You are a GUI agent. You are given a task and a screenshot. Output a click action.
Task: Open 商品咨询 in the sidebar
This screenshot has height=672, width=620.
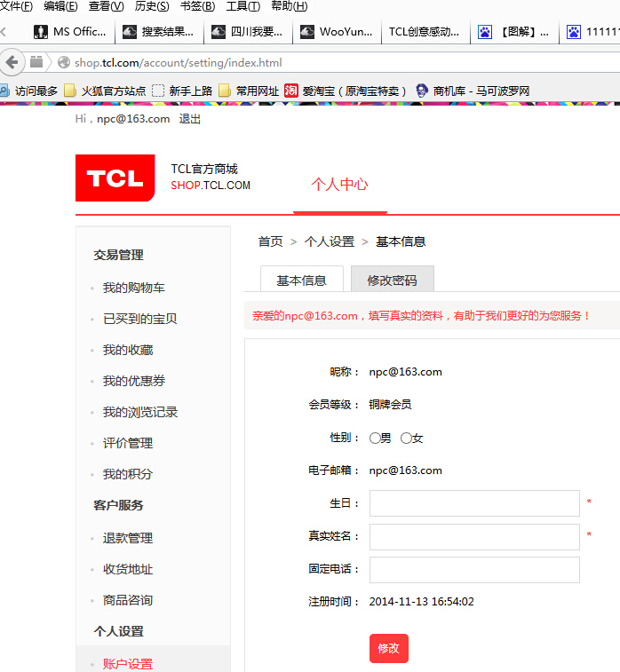coord(128,600)
